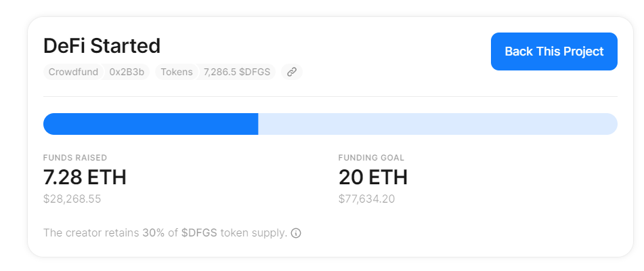Select the Crowdfund tag
The image size is (644, 271).
pyautogui.click(x=73, y=72)
